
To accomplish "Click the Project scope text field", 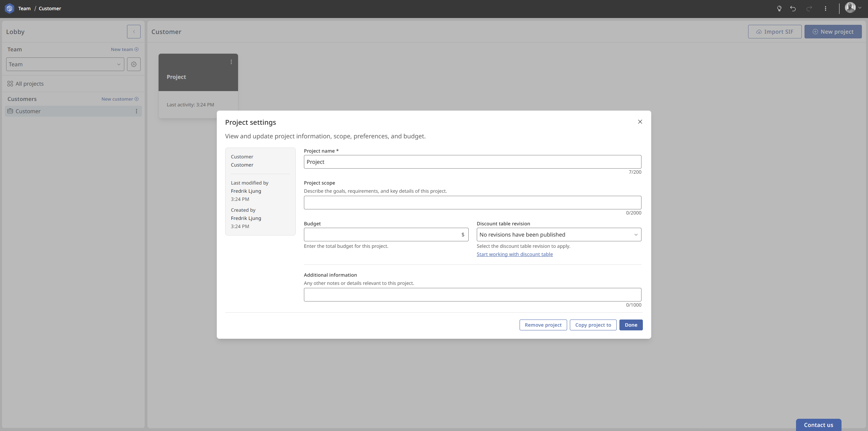I will click(x=473, y=203).
